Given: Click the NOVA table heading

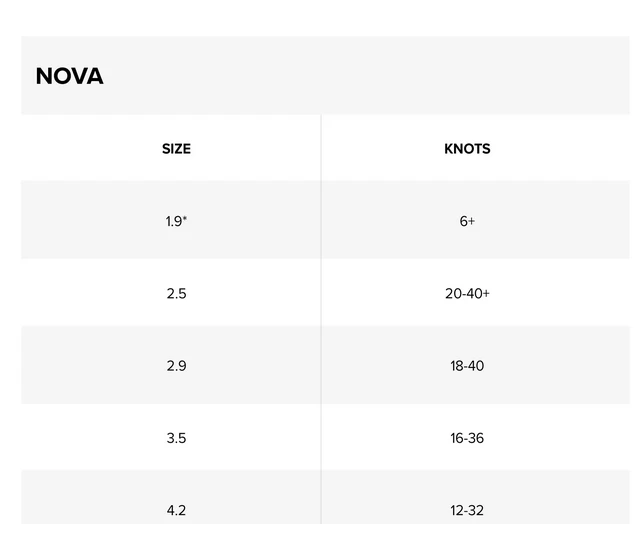Looking at the screenshot, I should pyautogui.click(x=69, y=76).
